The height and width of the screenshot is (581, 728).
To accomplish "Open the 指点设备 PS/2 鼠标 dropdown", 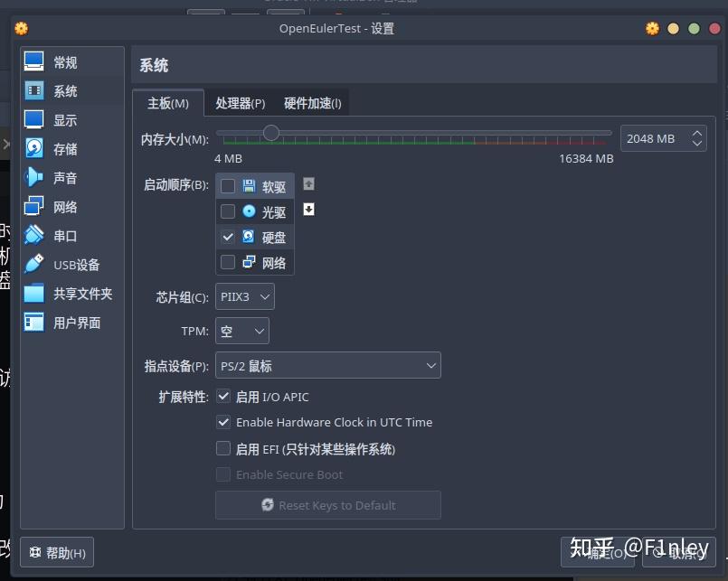I will (327, 365).
